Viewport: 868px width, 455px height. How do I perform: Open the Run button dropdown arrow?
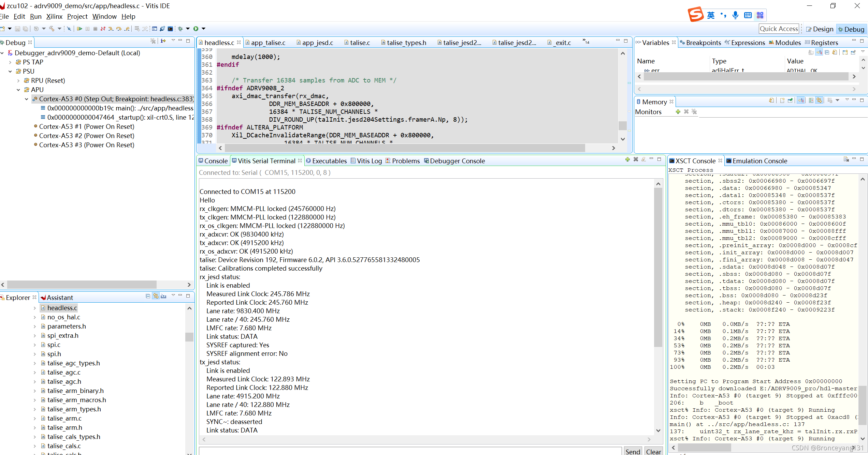[204, 29]
